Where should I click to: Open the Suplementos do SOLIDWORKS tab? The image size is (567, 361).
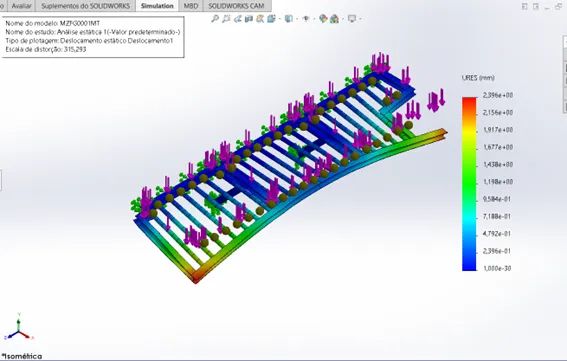(x=85, y=6)
